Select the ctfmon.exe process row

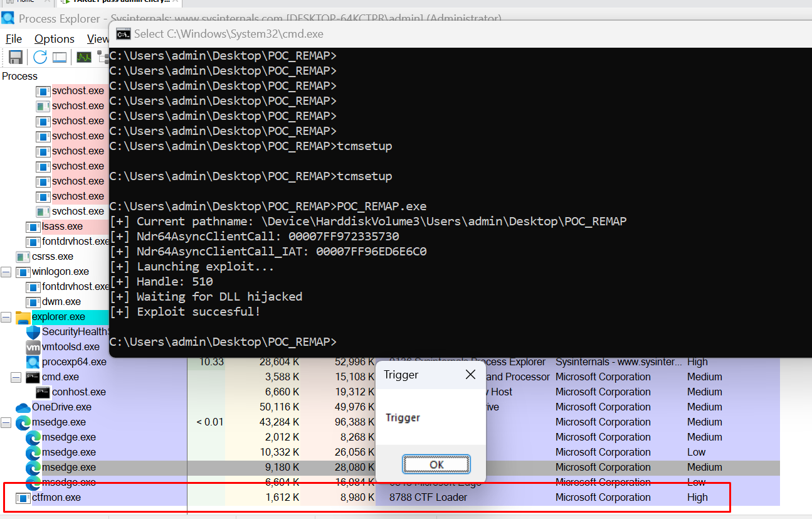(x=56, y=498)
